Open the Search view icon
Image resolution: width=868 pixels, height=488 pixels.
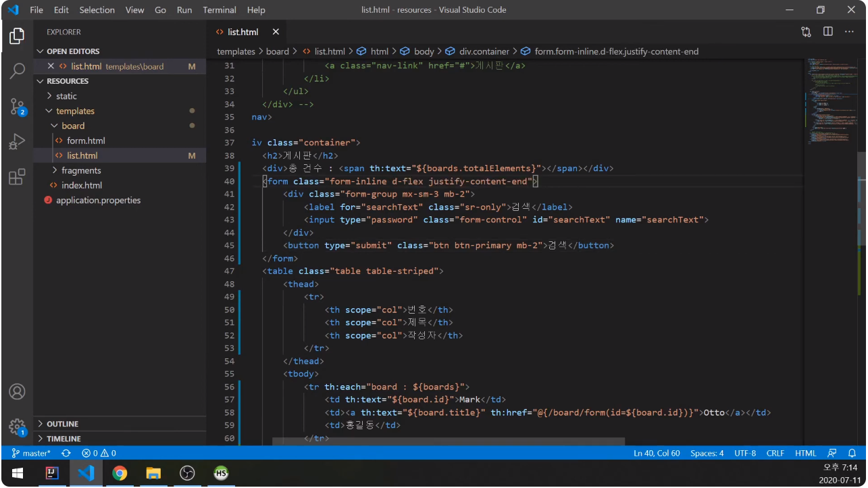[x=17, y=71]
